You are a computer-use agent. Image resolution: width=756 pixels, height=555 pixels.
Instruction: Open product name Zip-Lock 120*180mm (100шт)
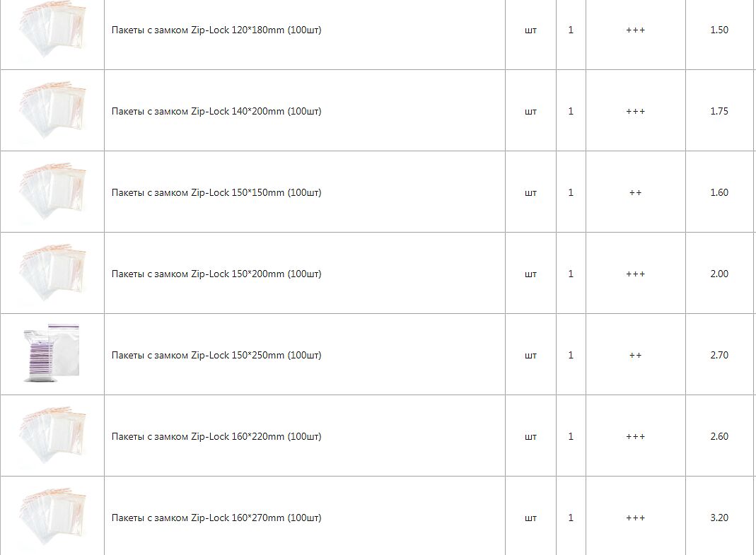click(216, 30)
